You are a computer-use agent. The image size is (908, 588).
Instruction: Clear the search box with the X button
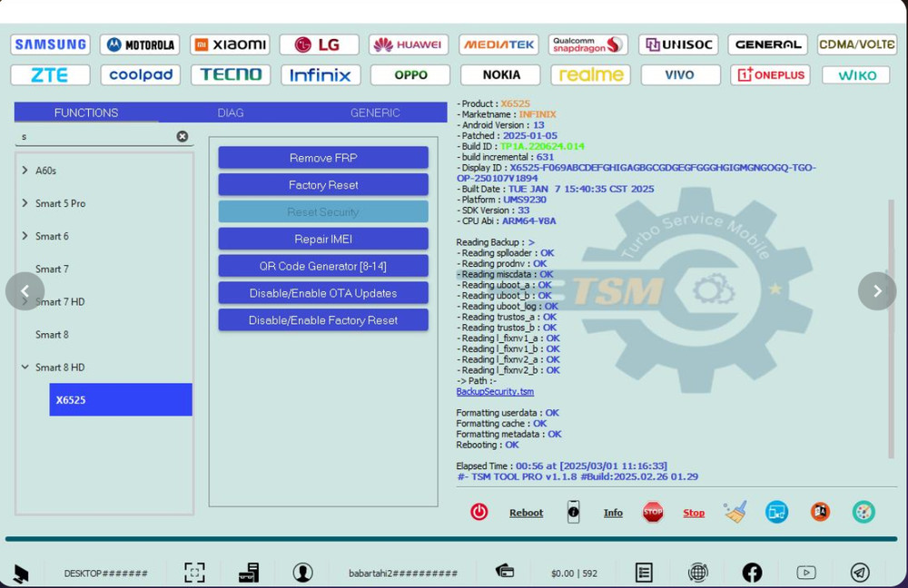click(183, 135)
